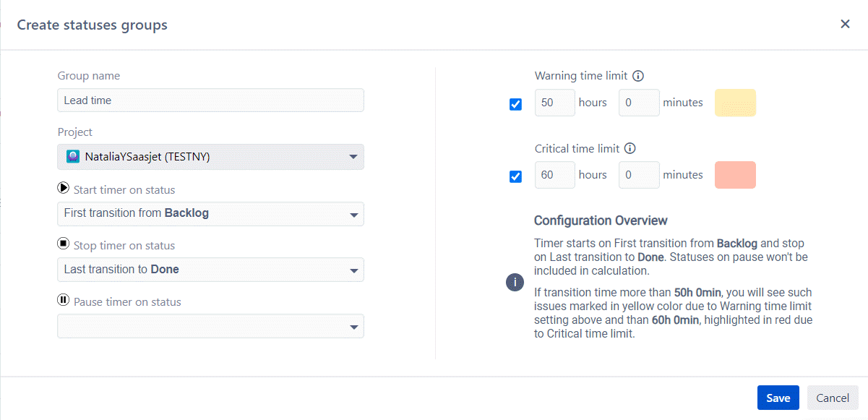Click the Group name field containing Lead time

click(x=210, y=100)
